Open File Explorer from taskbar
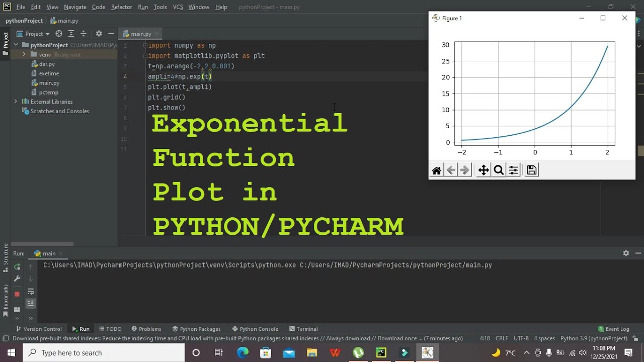Image resolution: width=644 pixels, height=362 pixels. point(312,352)
